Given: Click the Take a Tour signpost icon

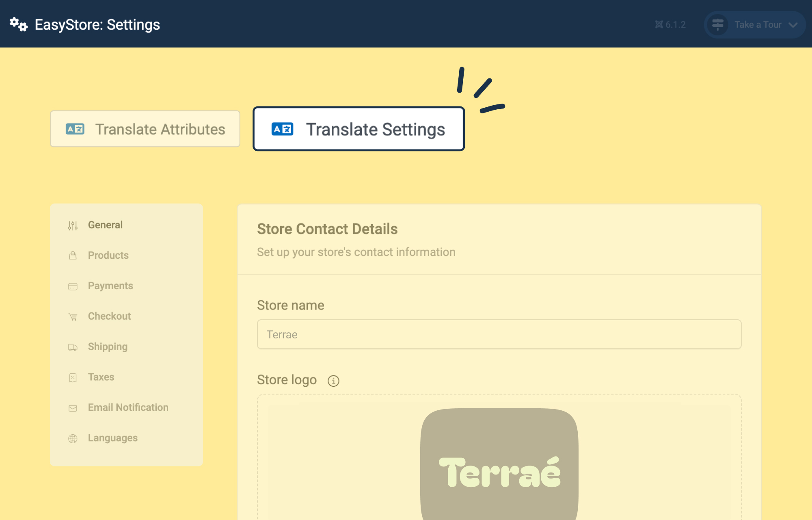Looking at the screenshot, I should pos(718,24).
